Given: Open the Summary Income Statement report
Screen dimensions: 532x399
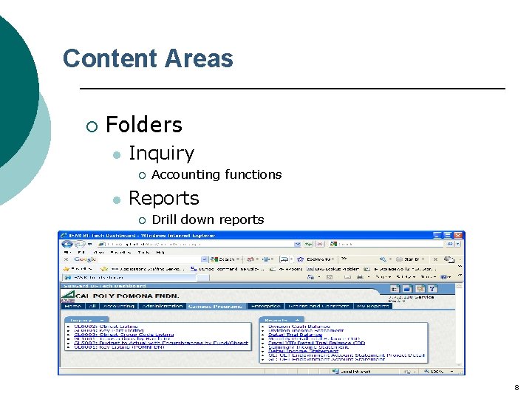Looking at the screenshot, I should (308, 347).
